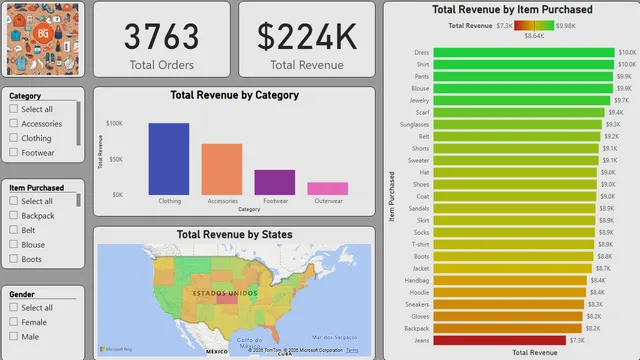
Task: Click the Total Revenue by States title
Action: click(235, 235)
